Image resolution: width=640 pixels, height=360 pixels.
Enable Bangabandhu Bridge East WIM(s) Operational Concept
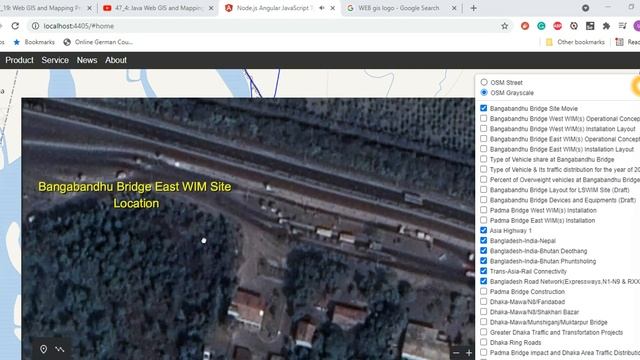[x=484, y=139]
